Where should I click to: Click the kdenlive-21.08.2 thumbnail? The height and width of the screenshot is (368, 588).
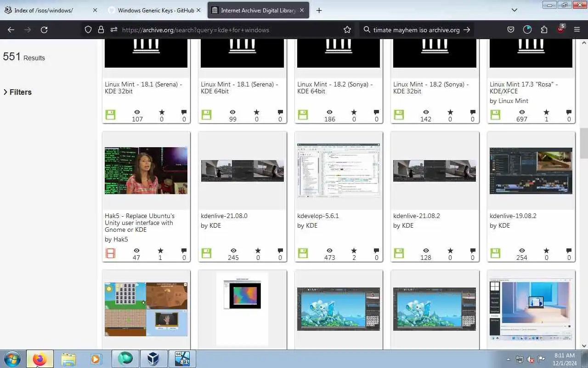(x=435, y=171)
